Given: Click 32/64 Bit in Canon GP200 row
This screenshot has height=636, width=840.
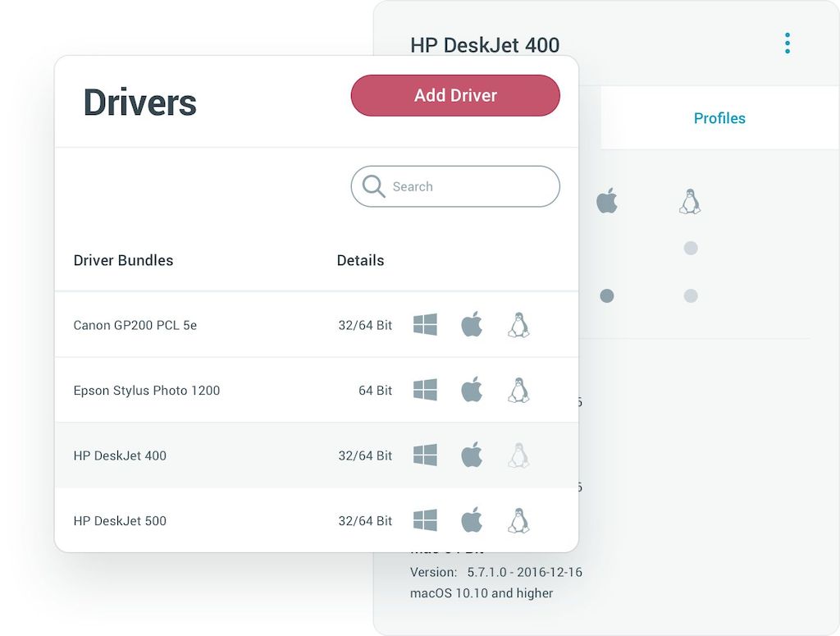Looking at the screenshot, I should 365,325.
